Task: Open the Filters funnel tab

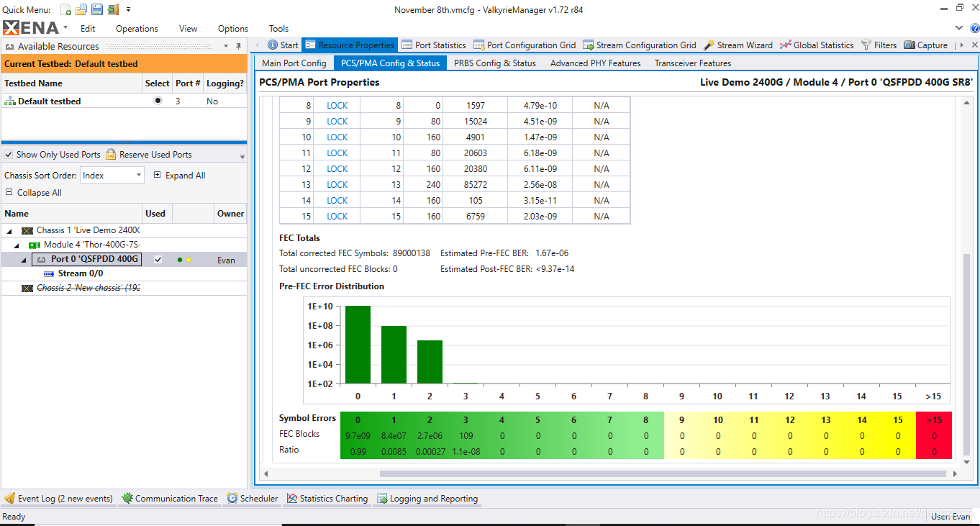Action: 879,45
